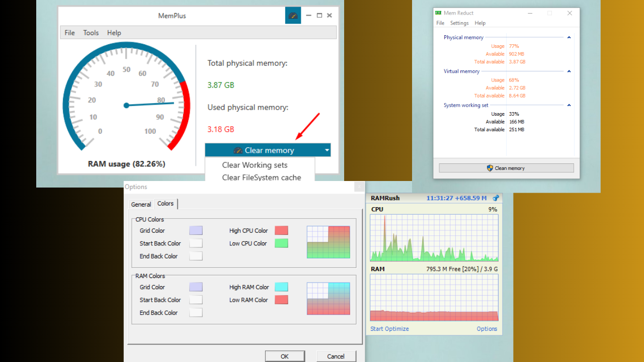Open the Mem Reduct File menu

pyautogui.click(x=440, y=23)
